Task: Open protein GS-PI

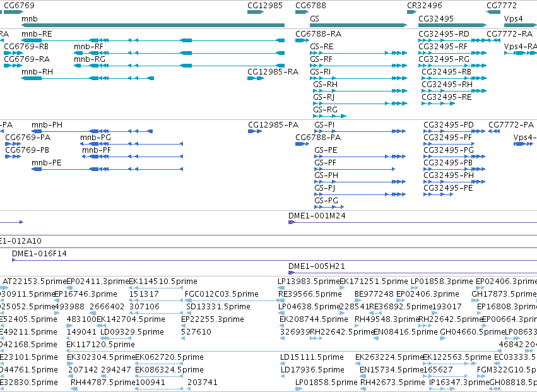Action: (x=360, y=131)
